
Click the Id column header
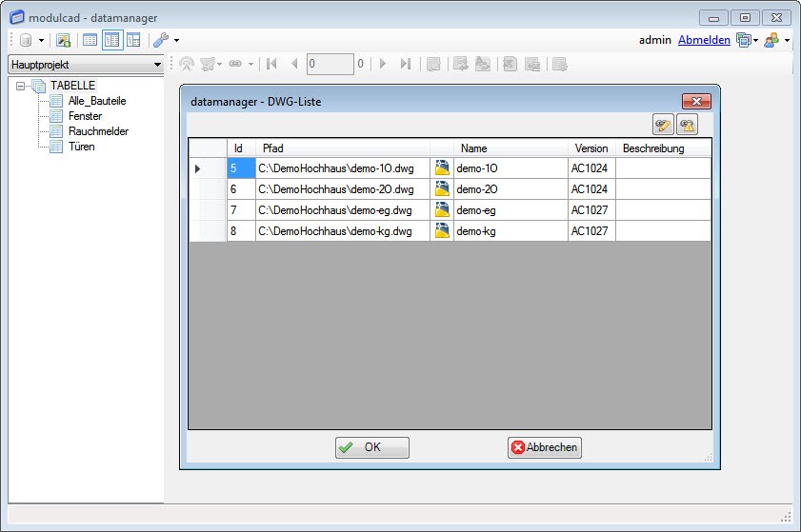(241, 148)
